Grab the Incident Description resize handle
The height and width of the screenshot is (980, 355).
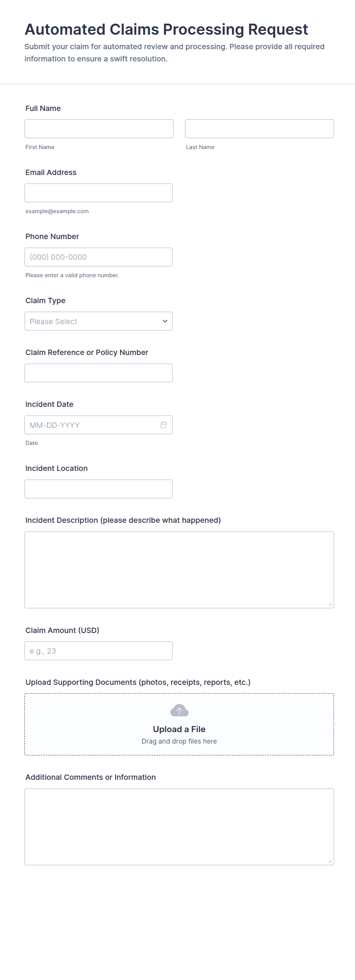(330, 604)
